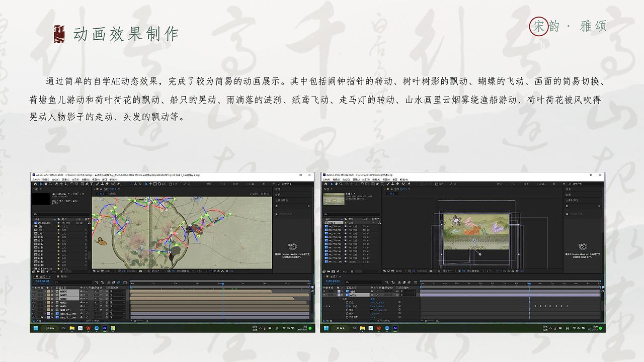Viewport: 644px width, 362px height.
Task: Hide layer 13 with its eye icon in left timeline
Action: [x=33, y=299]
